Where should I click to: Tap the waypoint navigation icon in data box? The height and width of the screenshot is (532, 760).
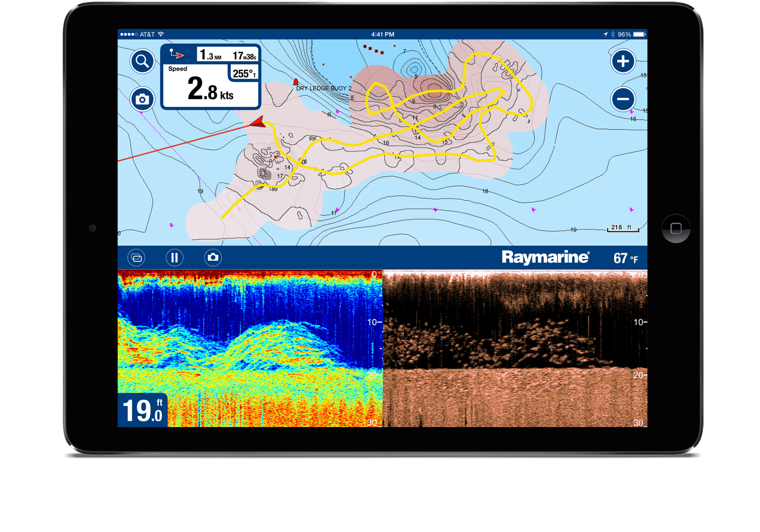point(177,55)
